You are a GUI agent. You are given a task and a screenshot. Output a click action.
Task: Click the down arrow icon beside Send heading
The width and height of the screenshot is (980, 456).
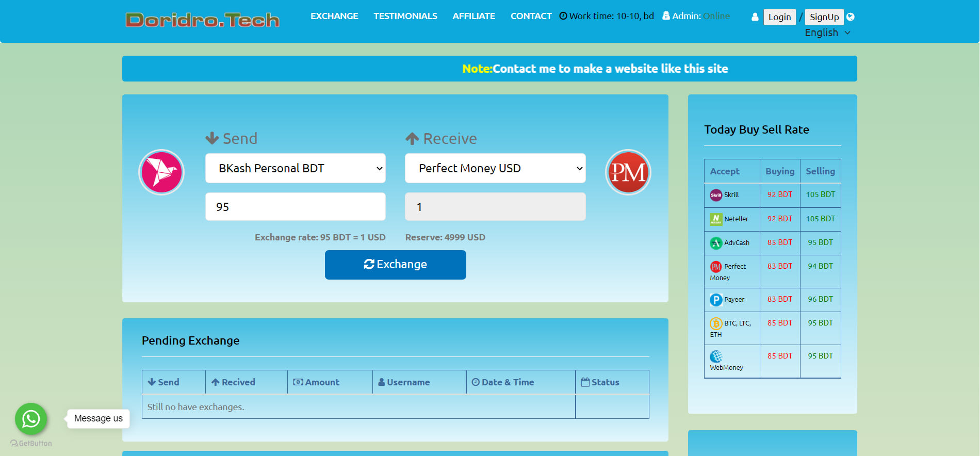coord(212,138)
